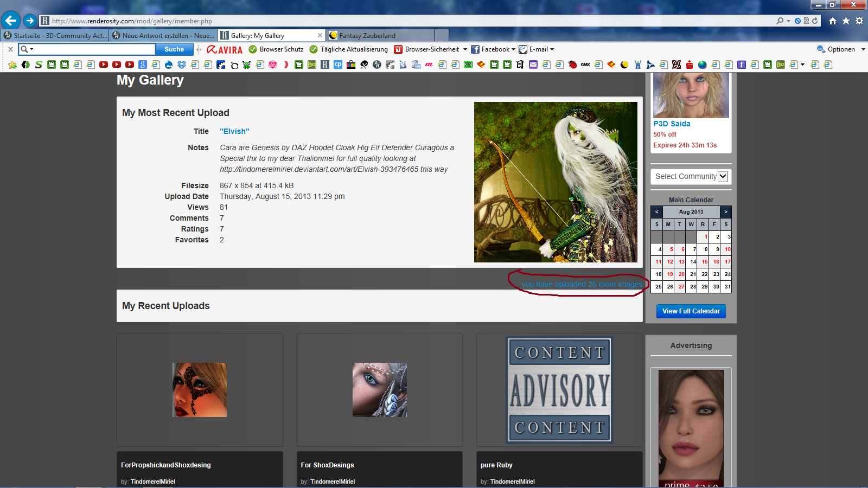Switch to Startseite - 3D-Community tab
This screenshot has height=488, width=868.
coord(55,35)
